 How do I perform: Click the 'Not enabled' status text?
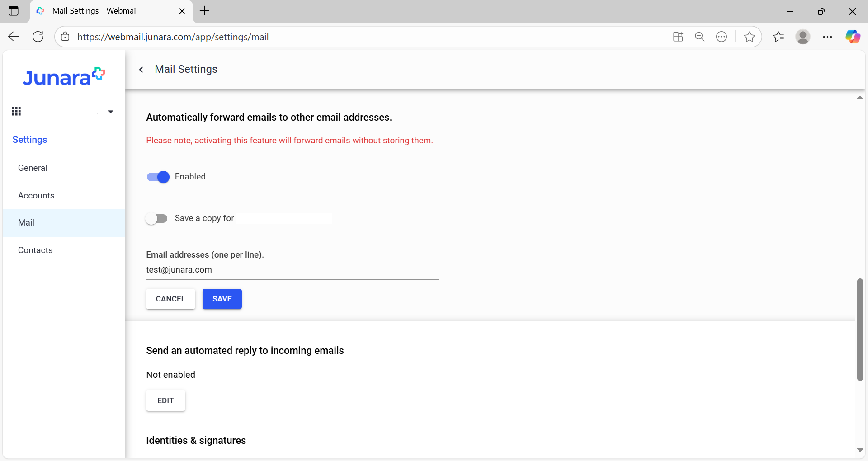[171, 375]
